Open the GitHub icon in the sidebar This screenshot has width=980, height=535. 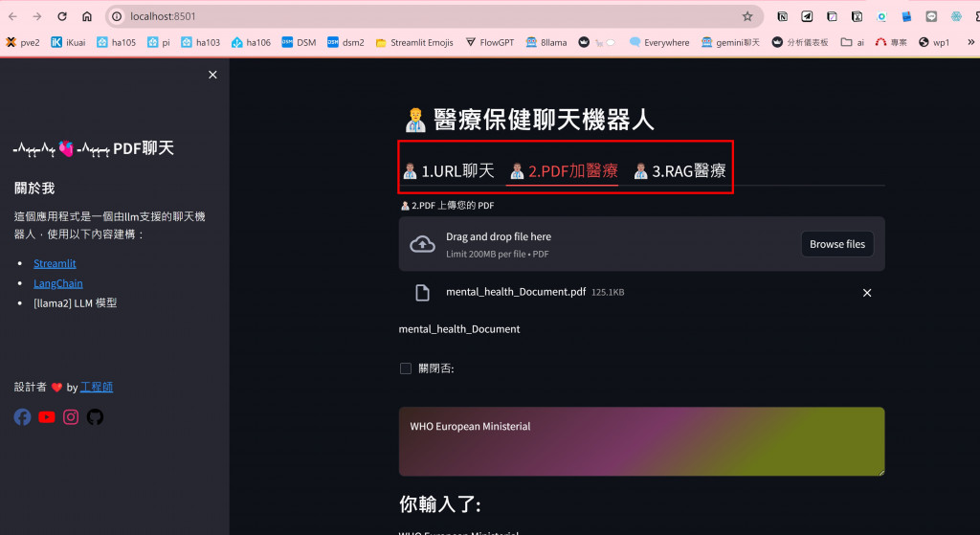(x=95, y=417)
